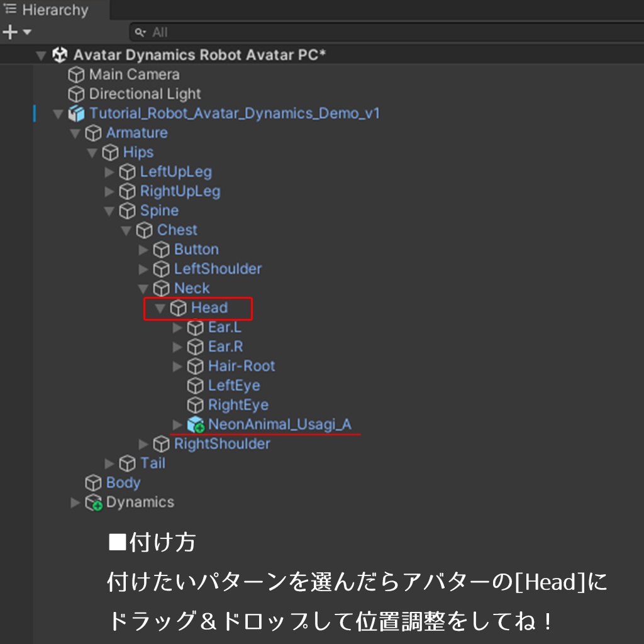
Task: Select the Armature object
Action: point(136,133)
